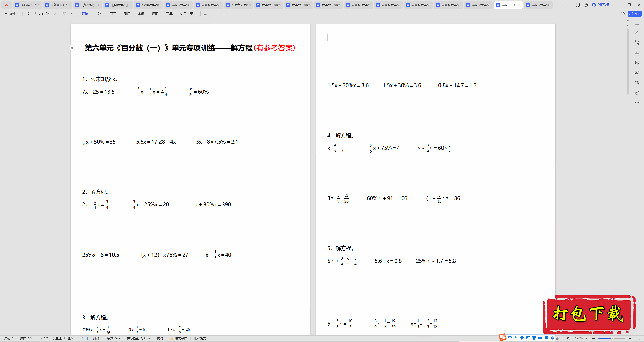644x342 pixels.
Task: Select the 会员专享 ribbon tab
Action: (x=187, y=14)
